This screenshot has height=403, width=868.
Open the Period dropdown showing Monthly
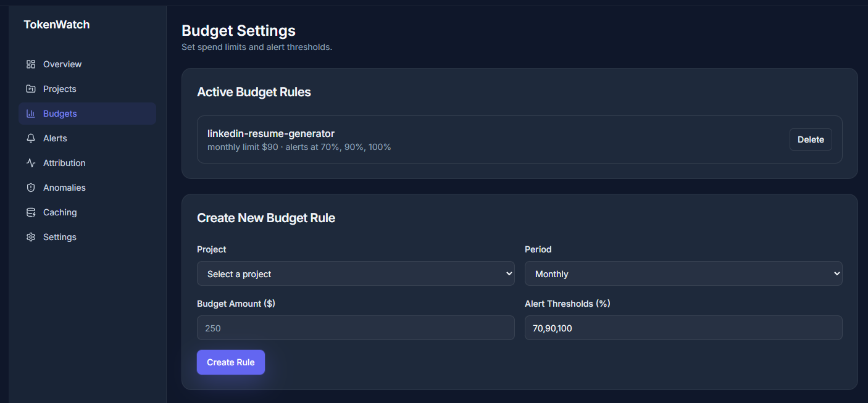[x=683, y=273]
